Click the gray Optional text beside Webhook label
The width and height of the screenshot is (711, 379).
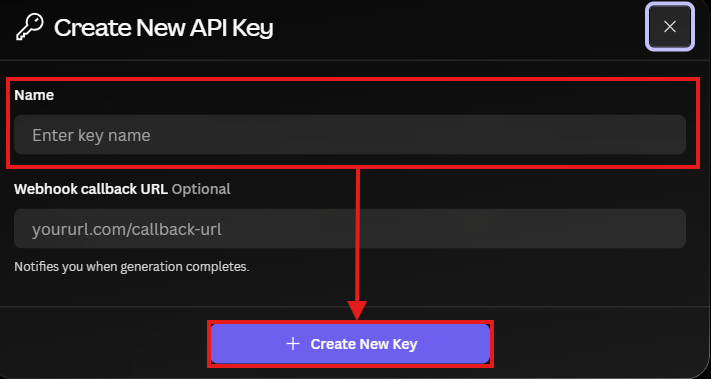[x=201, y=189]
